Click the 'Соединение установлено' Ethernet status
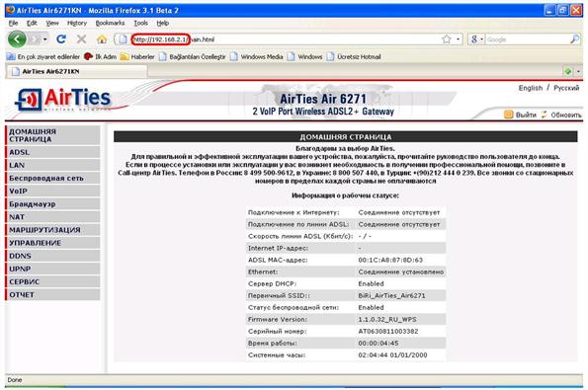This screenshot has width=588, height=390. 400,272
